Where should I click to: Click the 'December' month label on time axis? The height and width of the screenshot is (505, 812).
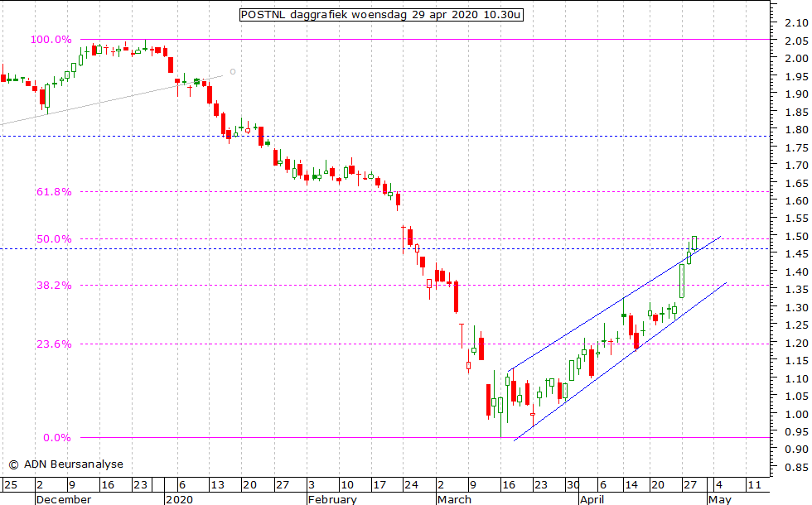64,499
